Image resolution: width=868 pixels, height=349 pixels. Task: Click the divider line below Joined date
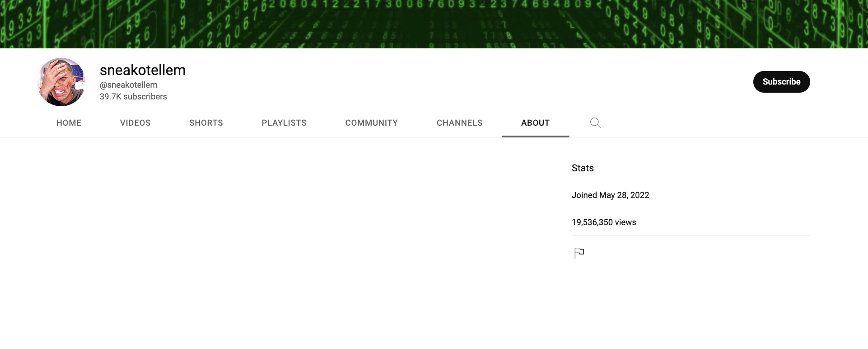tap(691, 209)
